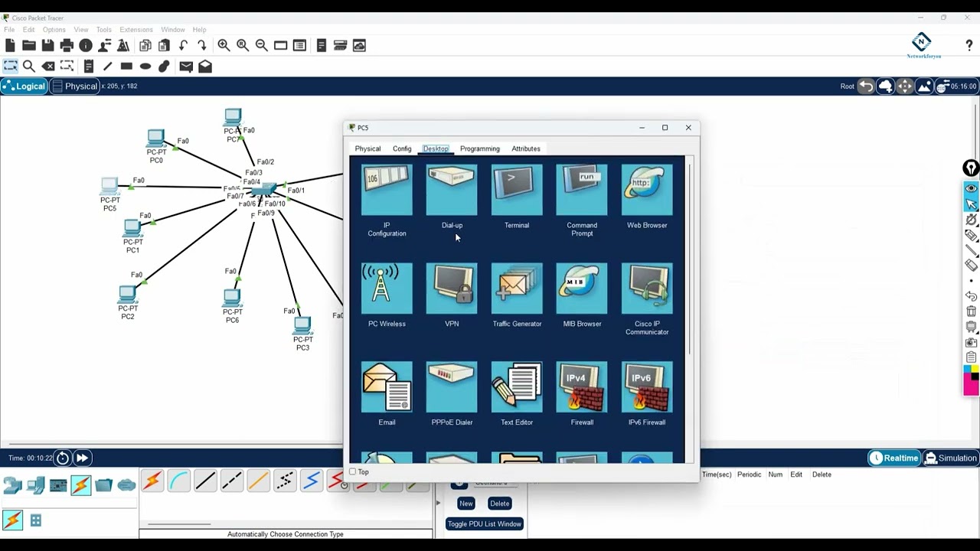Choose the Connections category icon
Viewport: 980px width, 551px height.
(81, 485)
